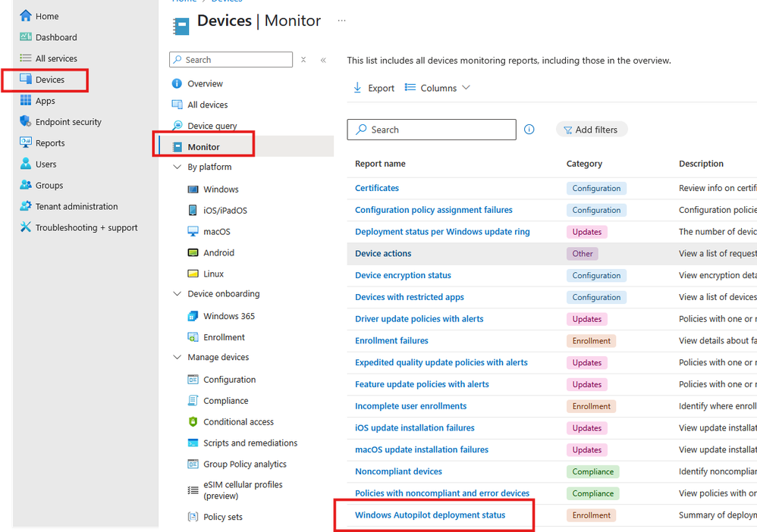757x532 pixels.
Task: Click the Troubleshooting + support wrench icon
Action: pos(26,227)
